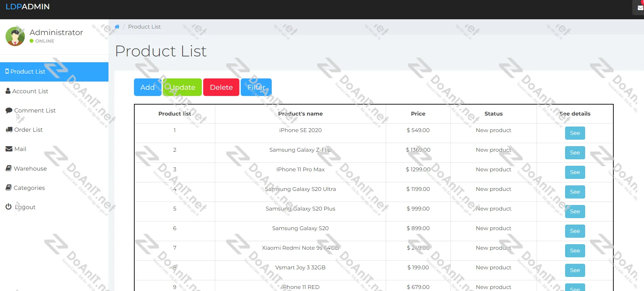Click the Price column header

(418, 114)
